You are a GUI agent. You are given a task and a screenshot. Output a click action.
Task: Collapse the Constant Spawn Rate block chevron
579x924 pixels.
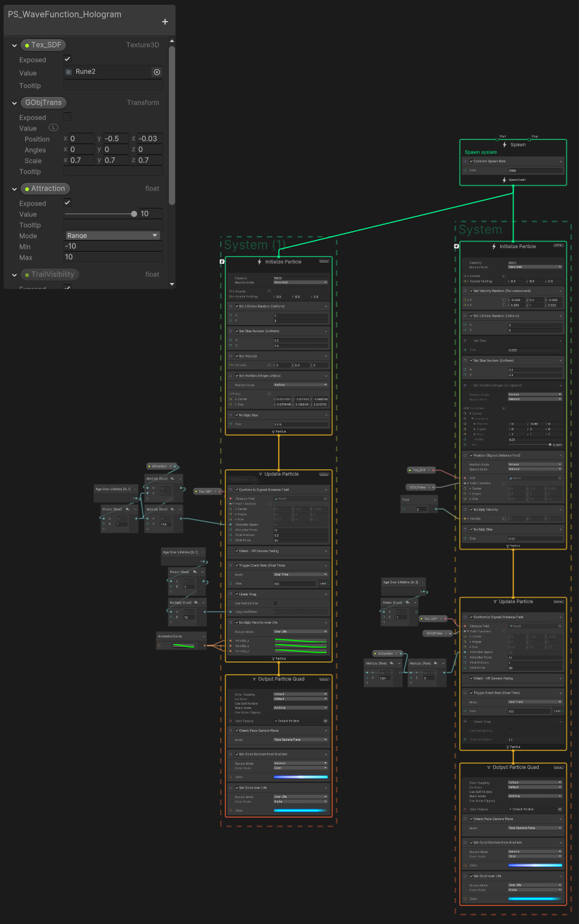click(560, 162)
